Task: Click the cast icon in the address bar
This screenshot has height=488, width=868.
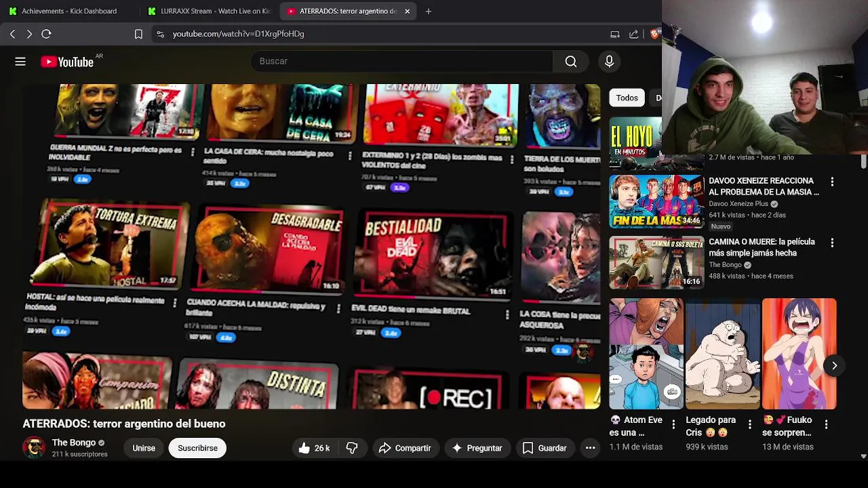Action: 615,34
